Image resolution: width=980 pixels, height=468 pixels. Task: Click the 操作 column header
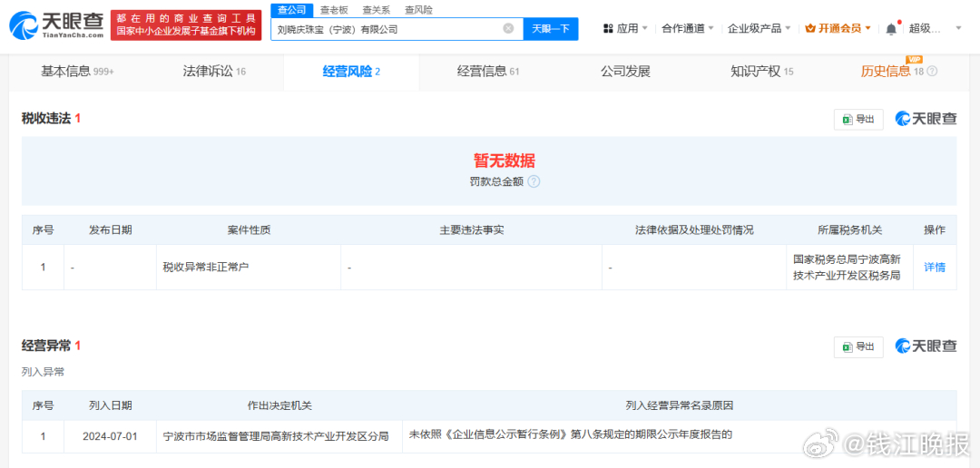click(x=935, y=230)
